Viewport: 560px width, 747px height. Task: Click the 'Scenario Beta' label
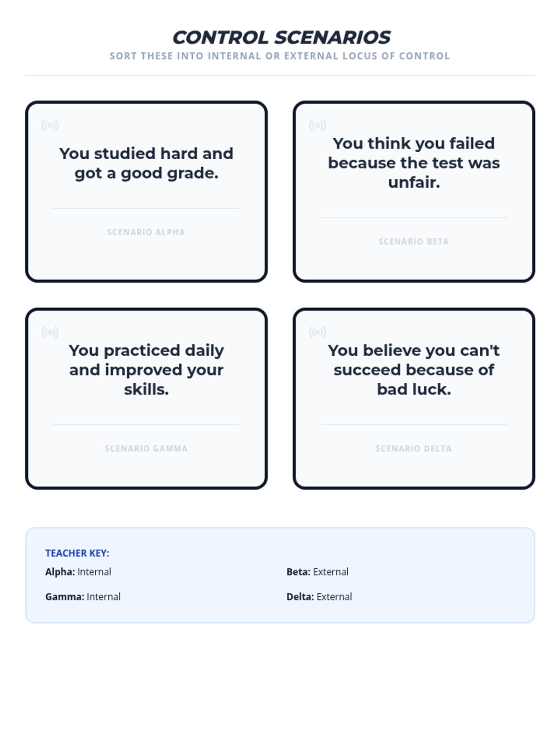(x=413, y=241)
